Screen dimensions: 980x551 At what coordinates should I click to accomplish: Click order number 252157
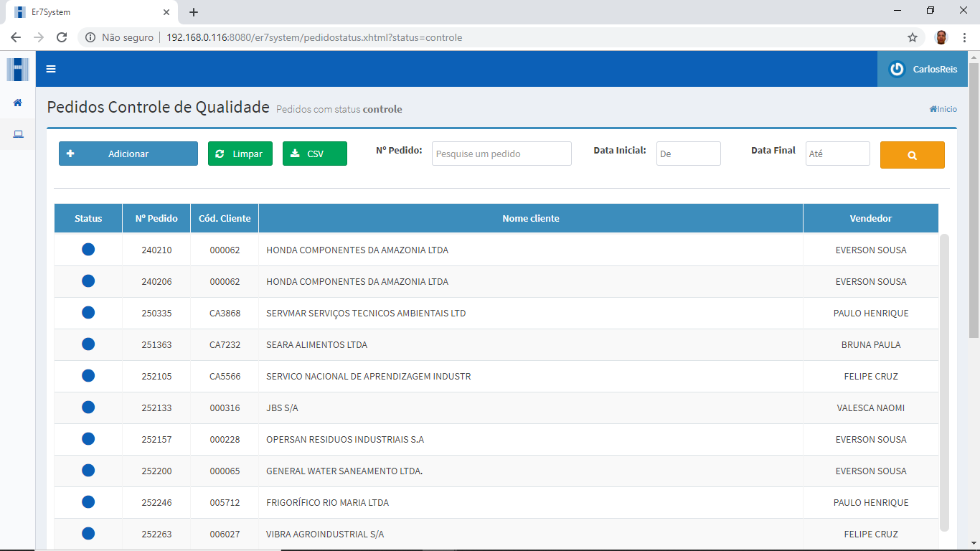(x=156, y=440)
